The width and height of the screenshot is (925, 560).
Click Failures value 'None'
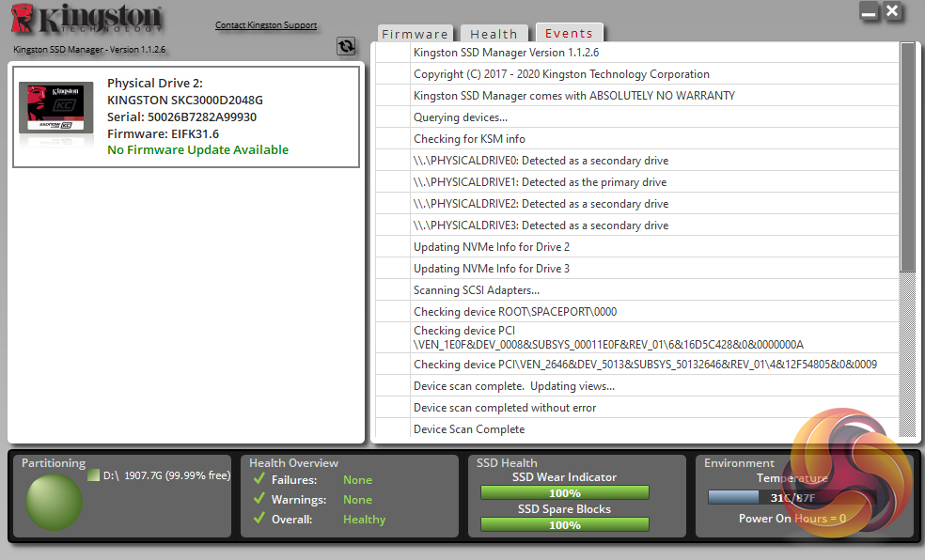coord(357,480)
